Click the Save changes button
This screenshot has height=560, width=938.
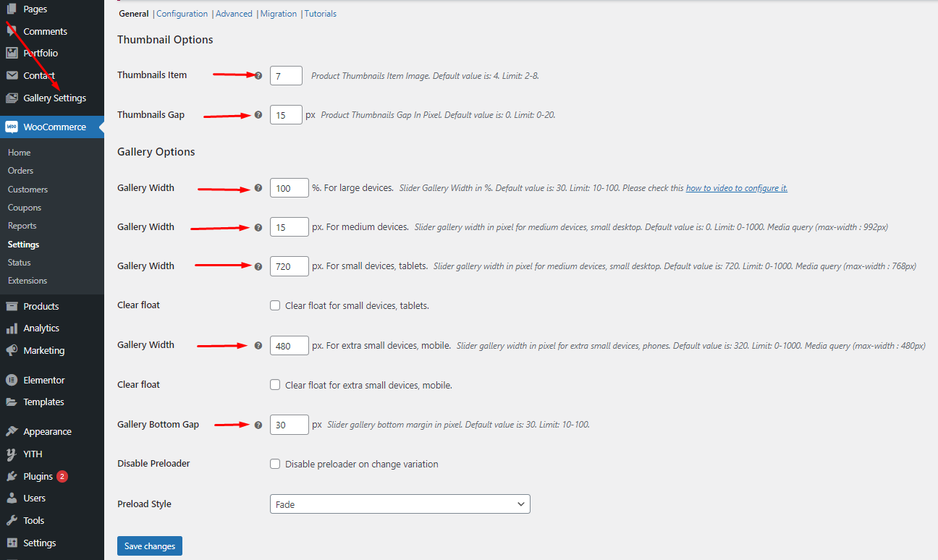pos(150,546)
